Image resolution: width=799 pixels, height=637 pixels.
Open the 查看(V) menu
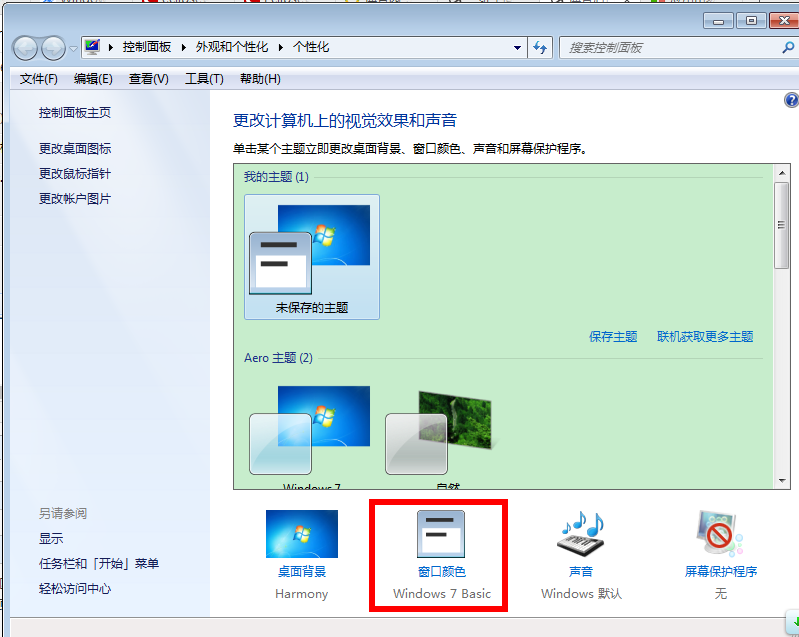pos(148,79)
